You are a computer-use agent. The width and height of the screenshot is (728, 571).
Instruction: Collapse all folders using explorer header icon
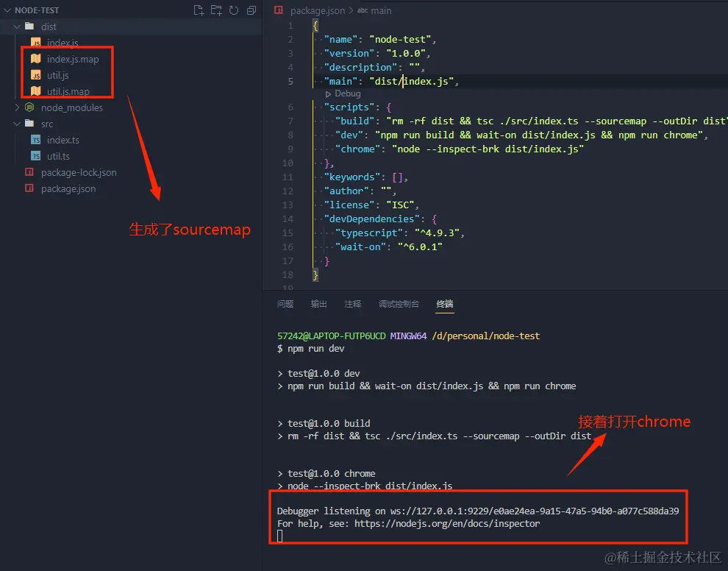coord(251,10)
